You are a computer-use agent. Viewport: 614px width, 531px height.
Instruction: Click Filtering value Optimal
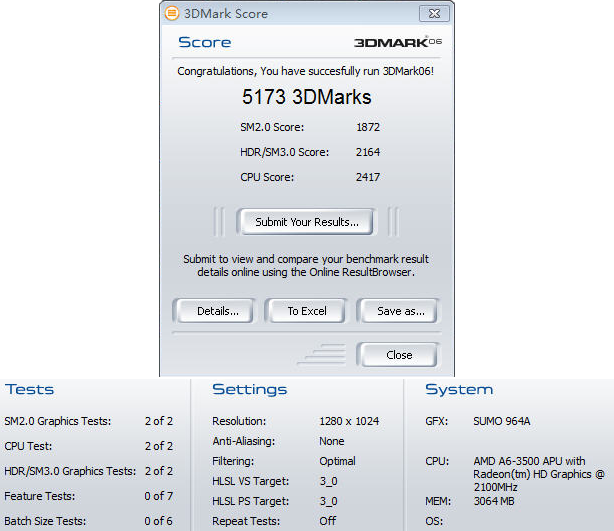click(x=337, y=461)
